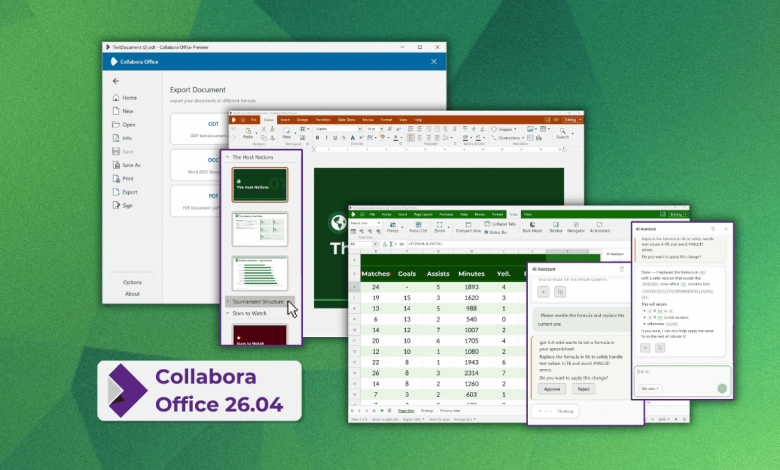
Task: Click Sign in the backstage sidebar
Action: 123,205
